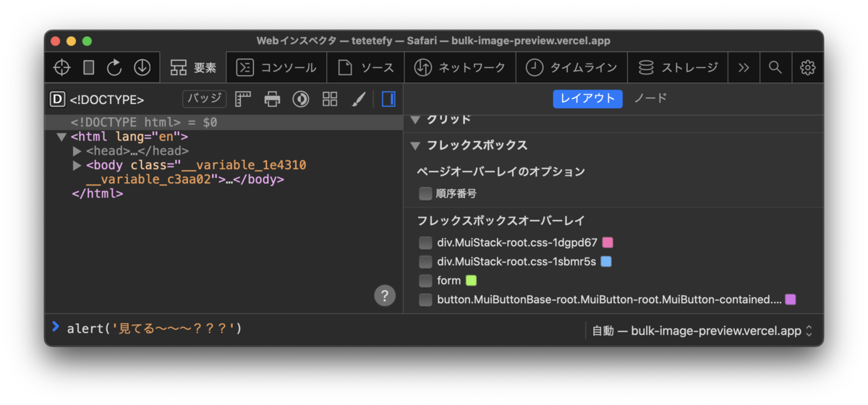Toggle the paint flashing brush icon

[x=359, y=99]
